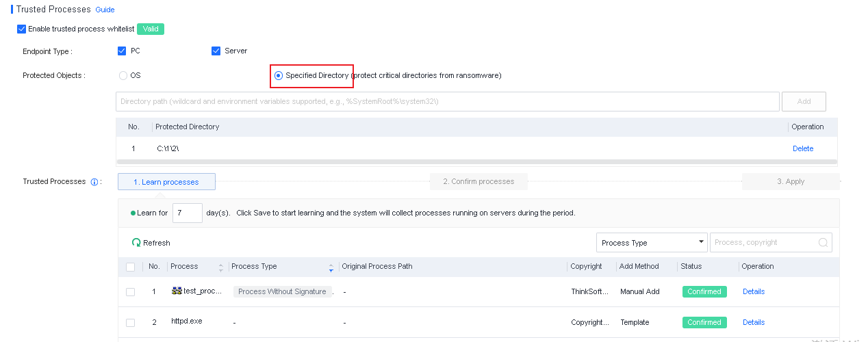
Task: Open the Learn processes step
Action: [166, 182]
